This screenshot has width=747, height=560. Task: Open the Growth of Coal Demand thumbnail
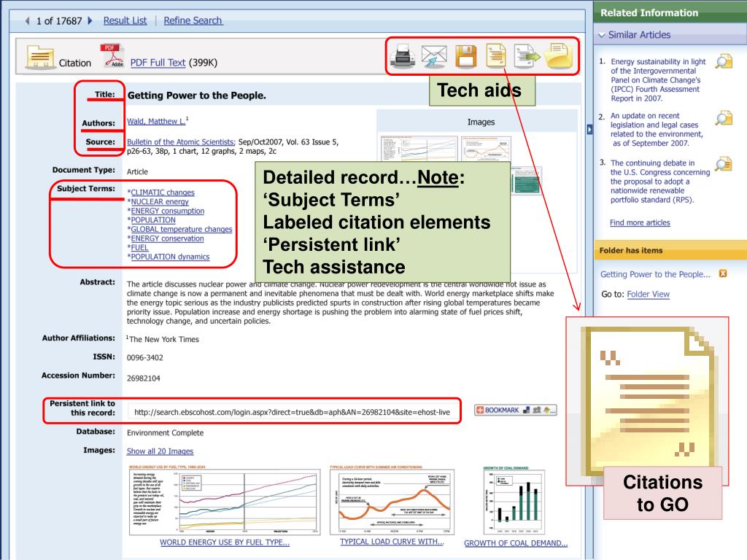[514, 502]
